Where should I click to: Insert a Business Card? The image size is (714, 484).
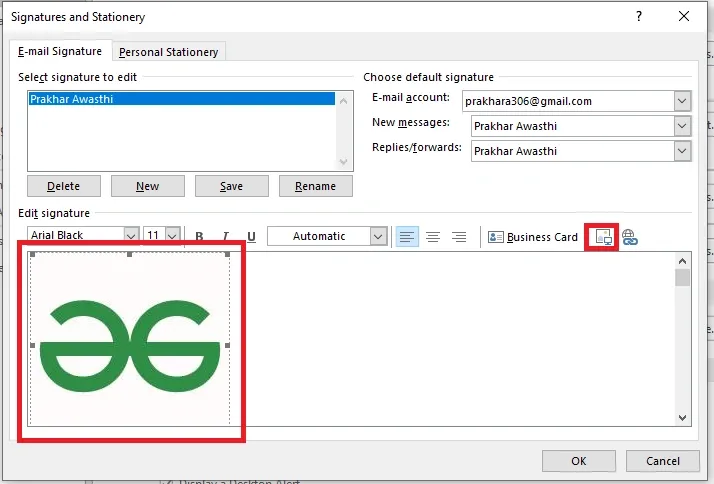coord(533,237)
